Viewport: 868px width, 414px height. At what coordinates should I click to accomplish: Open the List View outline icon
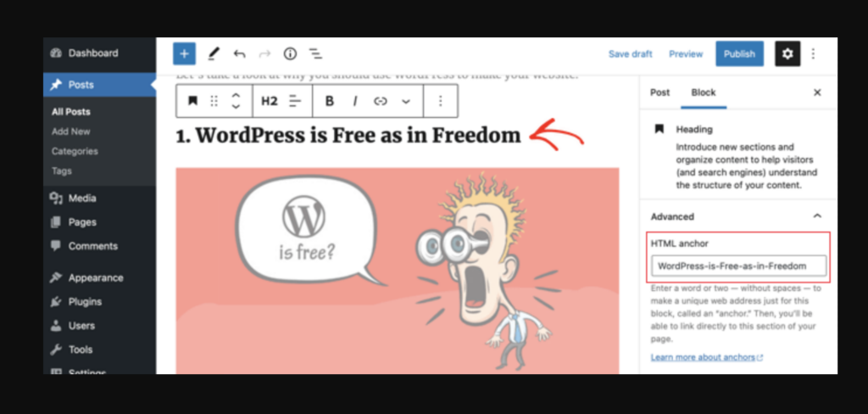pos(315,53)
